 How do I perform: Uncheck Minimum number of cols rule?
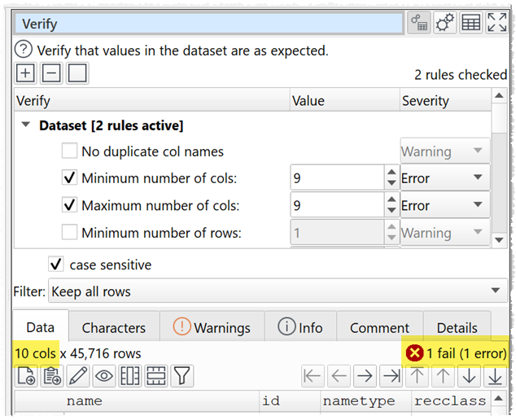coord(71,178)
